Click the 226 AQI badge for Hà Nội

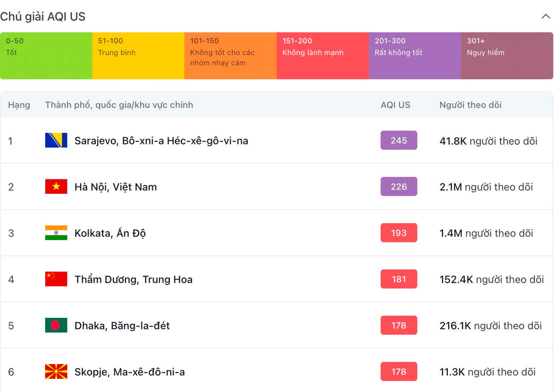pyautogui.click(x=399, y=187)
